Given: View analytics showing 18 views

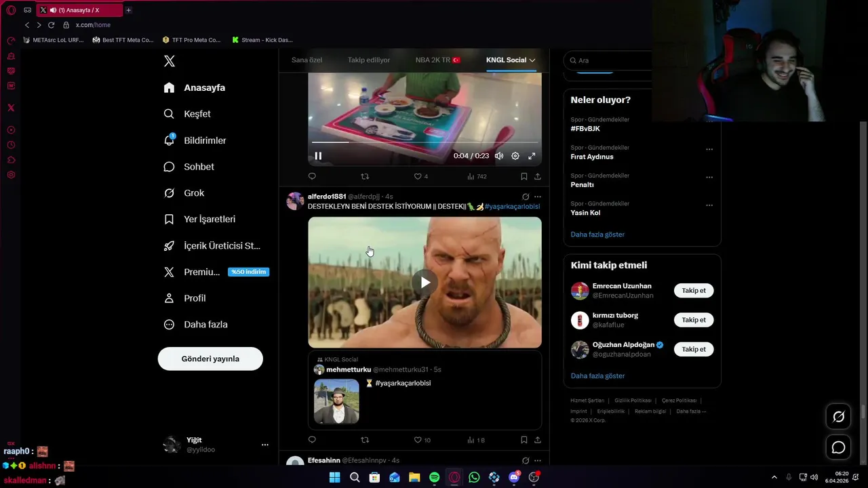Looking at the screenshot, I should click(x=476, y=440).
